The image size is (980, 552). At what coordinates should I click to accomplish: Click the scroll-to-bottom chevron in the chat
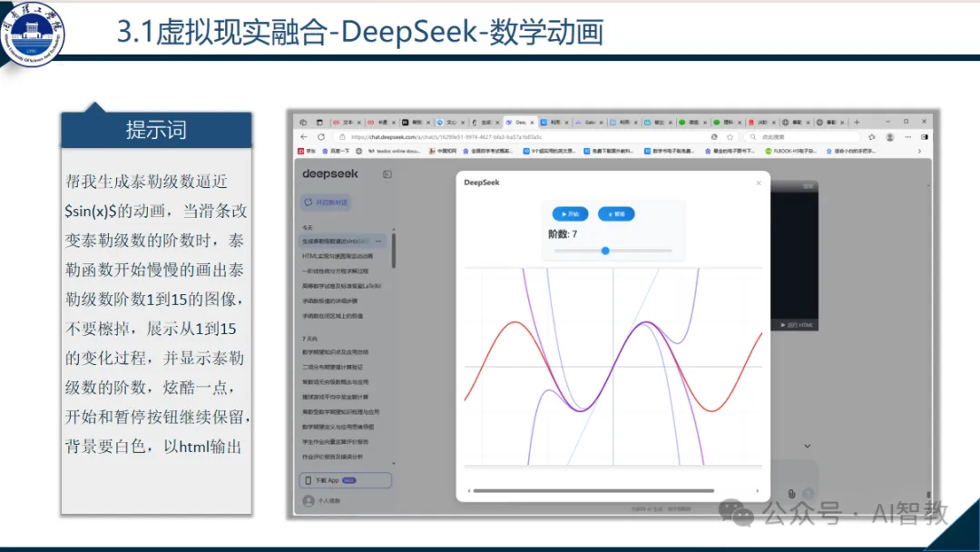pyautogui.click(x=808, y=446)
